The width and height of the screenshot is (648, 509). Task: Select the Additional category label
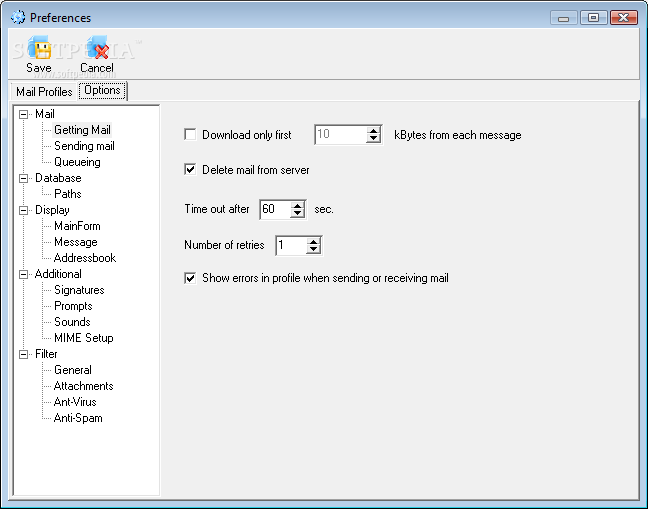click(58, 274)
